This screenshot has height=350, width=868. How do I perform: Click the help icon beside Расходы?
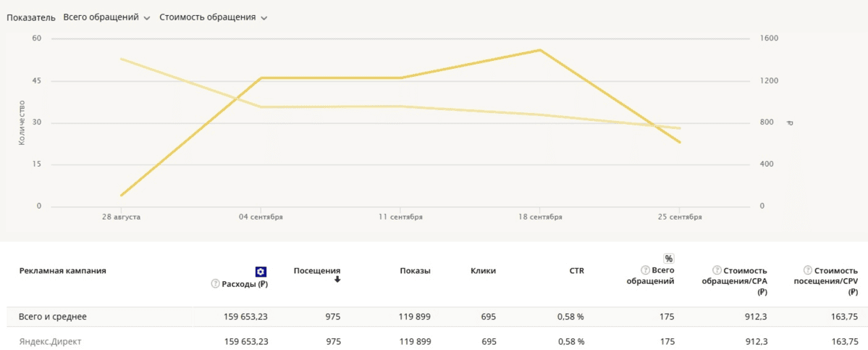point(215,283)
